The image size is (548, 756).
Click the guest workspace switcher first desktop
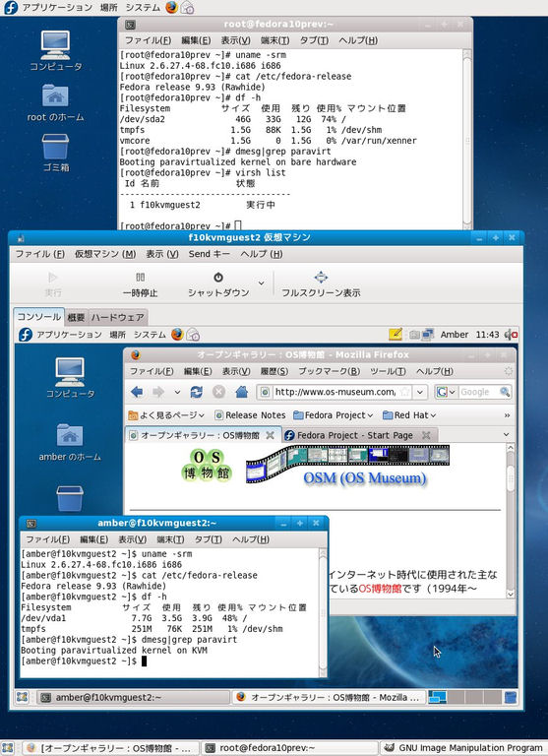click(437, 697)
